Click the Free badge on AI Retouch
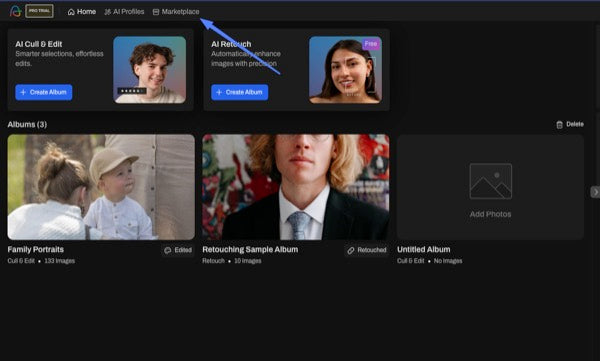 pyautogui.click(x=371, y=44)
